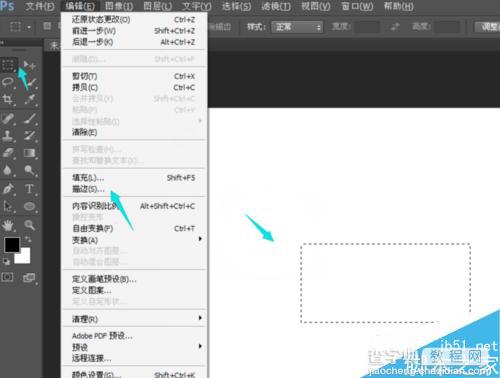Select the Lasso tool
The height and width of the screenshot is (378, 500).
tap(8, 82)
